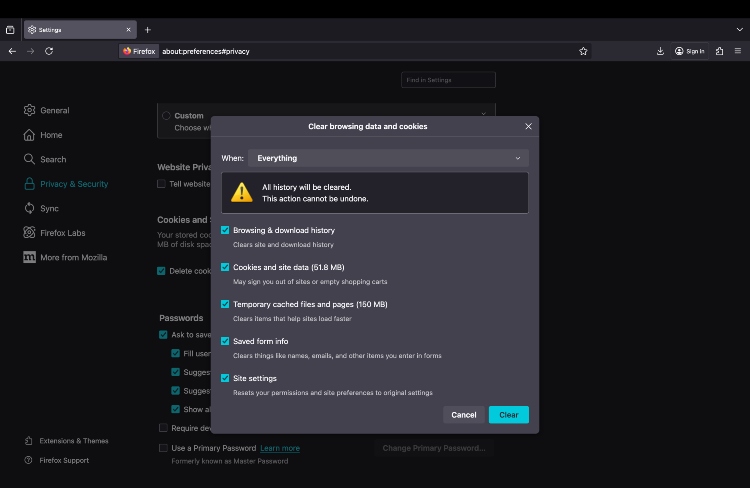The height and width of the screenshot is (488, 750).
Task: Select Privacy & Security category
Action: pos(66,184)
